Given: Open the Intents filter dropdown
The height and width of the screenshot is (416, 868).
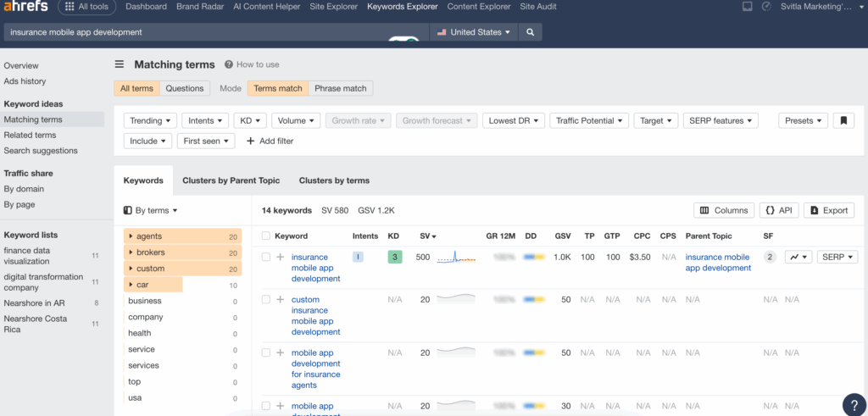Looking at the screenshot, I should click(205, 120).
